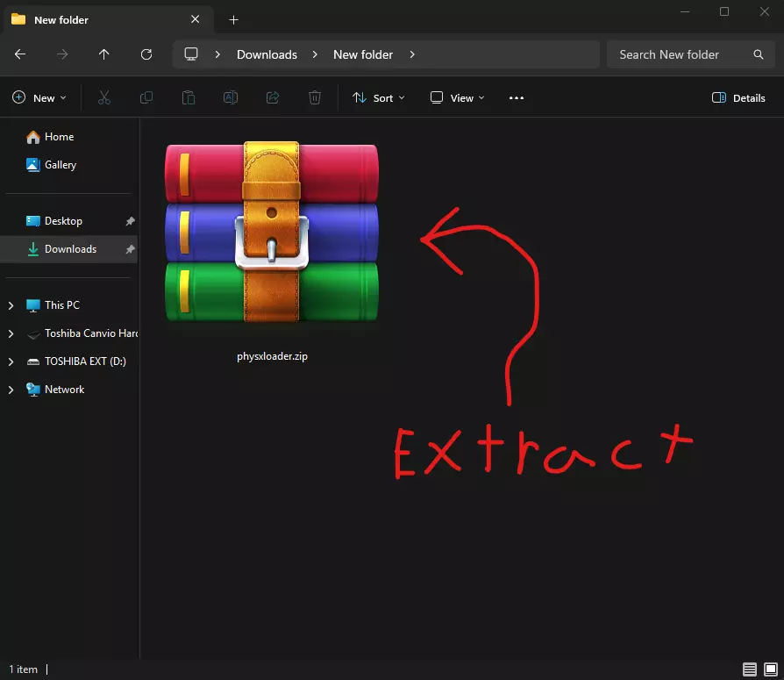Expand the Network tree node

coord(11,390)
